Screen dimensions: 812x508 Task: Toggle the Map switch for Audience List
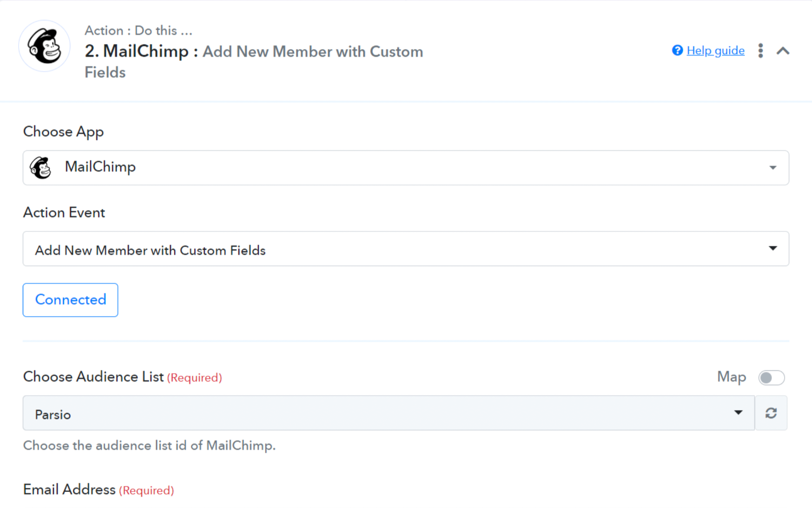[771, 377]
